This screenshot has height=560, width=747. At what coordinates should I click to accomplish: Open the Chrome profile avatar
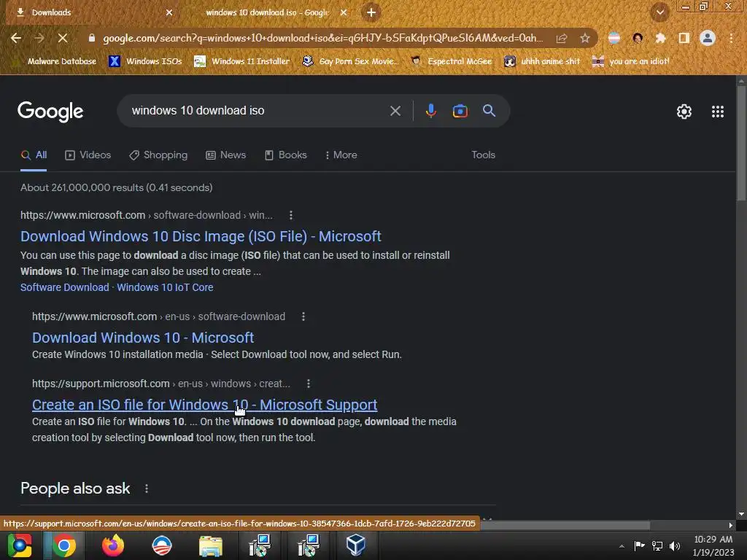click(708, 38)
